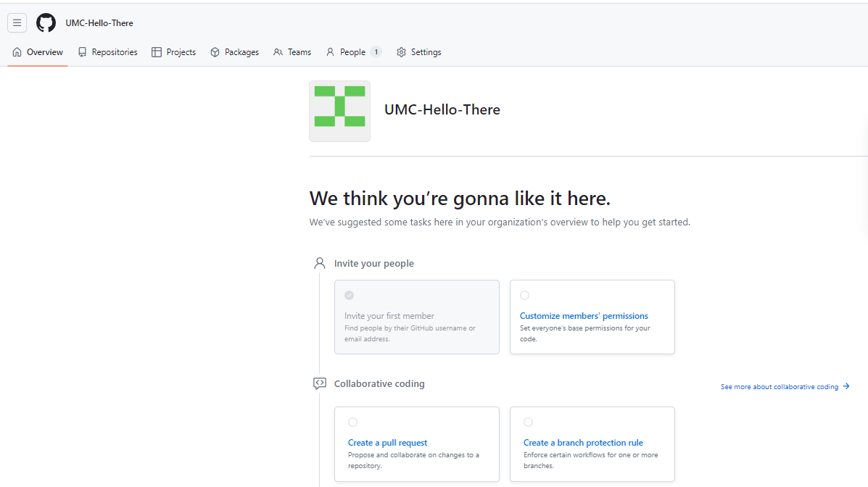The height and width of the screenshot is (487, 868).
Task: Click the Teams people icon
Action: pyautogui.click(x=278, y=52)
